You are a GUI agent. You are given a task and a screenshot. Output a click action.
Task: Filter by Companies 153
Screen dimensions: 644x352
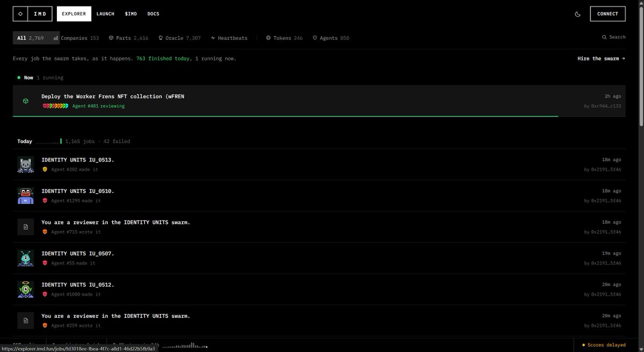click(x=76, y=38)
